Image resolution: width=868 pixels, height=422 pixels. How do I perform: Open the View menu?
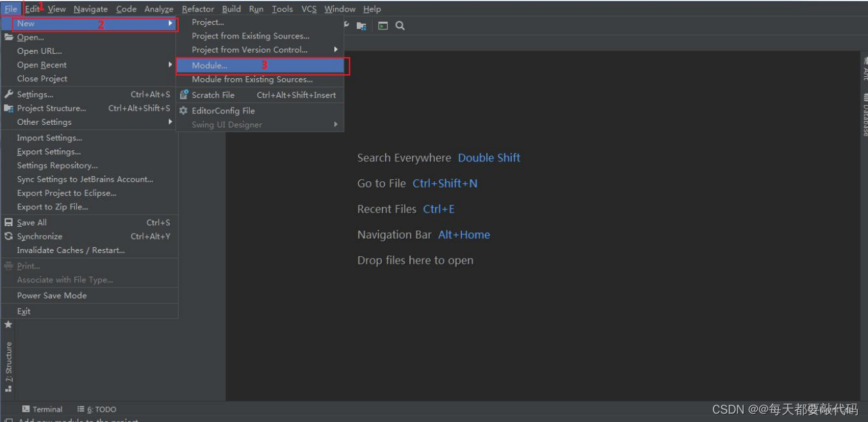[x=56, y=9]
